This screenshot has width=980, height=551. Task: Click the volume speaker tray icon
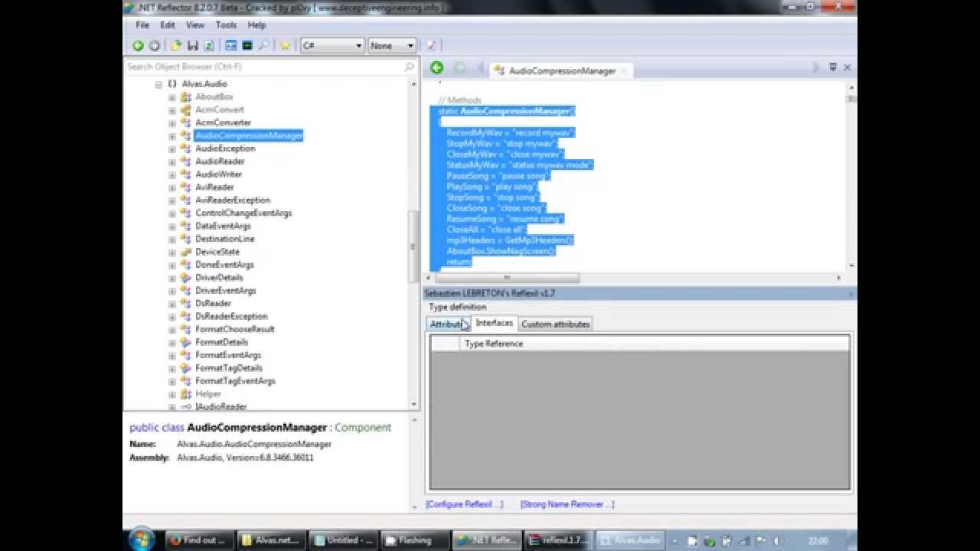pyautogui.click(x=778, y=540)
